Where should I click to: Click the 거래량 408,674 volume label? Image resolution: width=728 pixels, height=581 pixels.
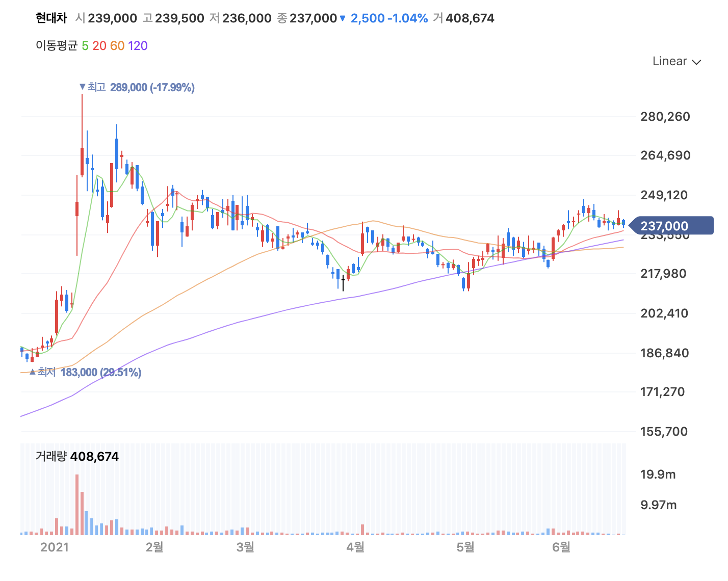[x=77, y=457]
